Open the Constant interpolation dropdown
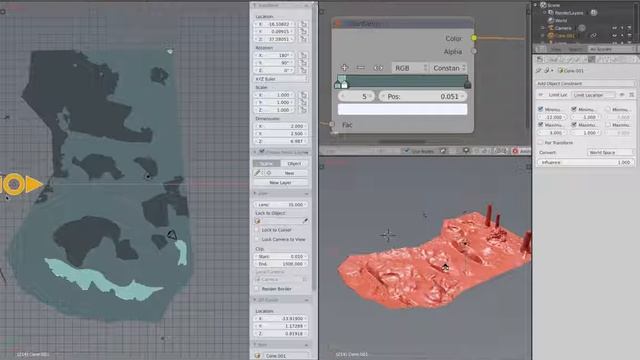 click(x=448, y=68)
